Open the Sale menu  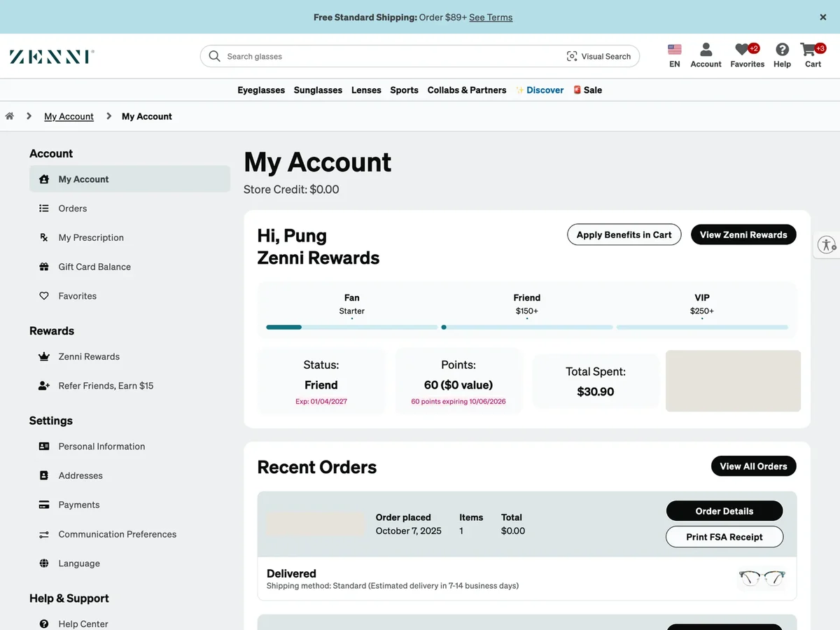click(587, 90)
